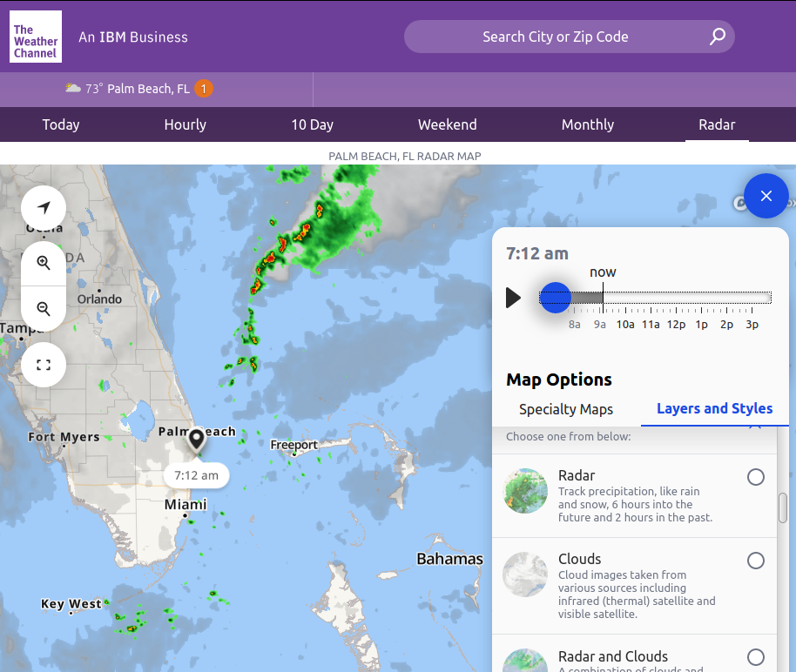Jump timeline to 1p
Image resolution: width=796 pixels, height=672 pixels.
tap(701, 325)
